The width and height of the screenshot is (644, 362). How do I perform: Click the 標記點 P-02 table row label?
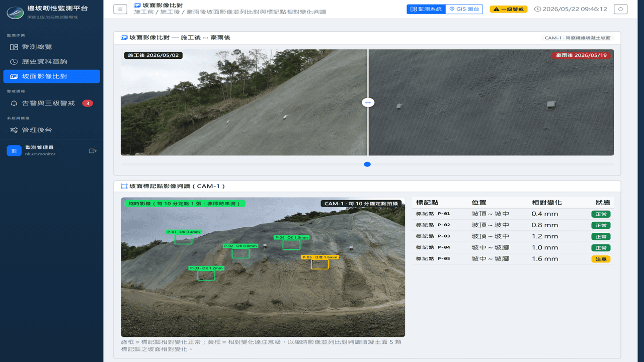pyautogui.click(x=433, y=225)
